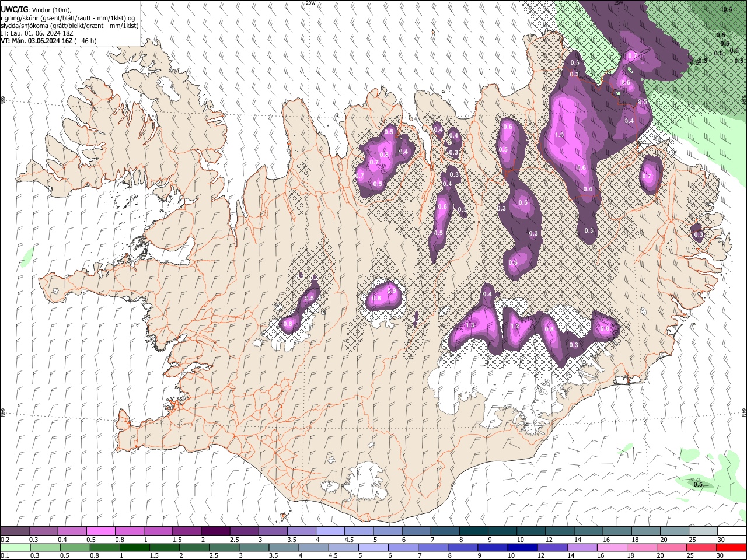Viewport: 747px width, 560px height.
Task: Click the 1.0 value on the map
Action: (559, 135)
